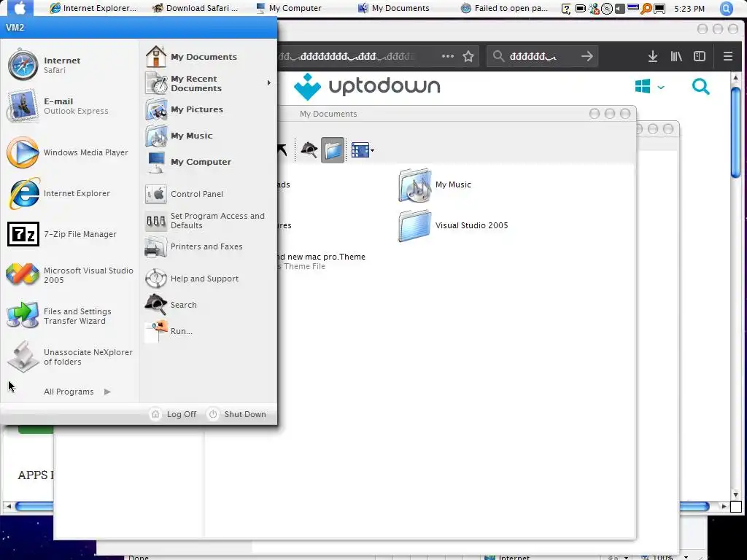Switch to My Documents taskbar item
This screenshot has width=747, height=560.
tap(394, 8)
